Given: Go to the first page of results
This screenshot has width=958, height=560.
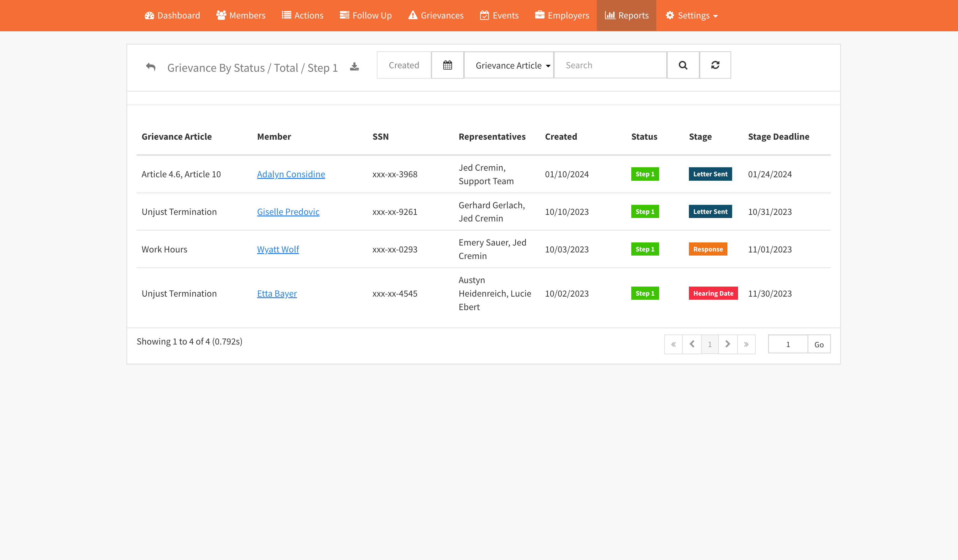Looking at the screenshot, I should click(673, 345).
